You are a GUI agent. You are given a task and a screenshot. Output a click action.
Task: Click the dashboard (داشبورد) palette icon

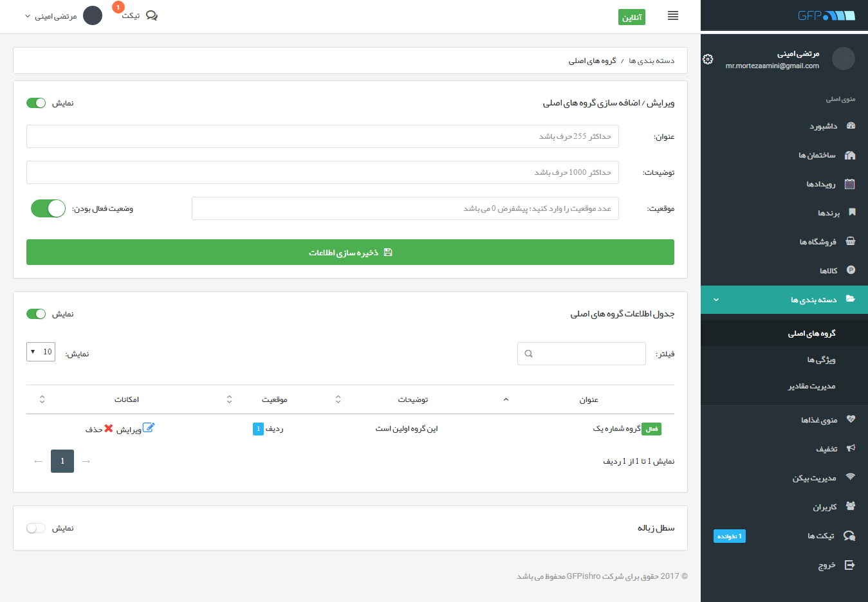pyautogui.click(x=851, y=126)
